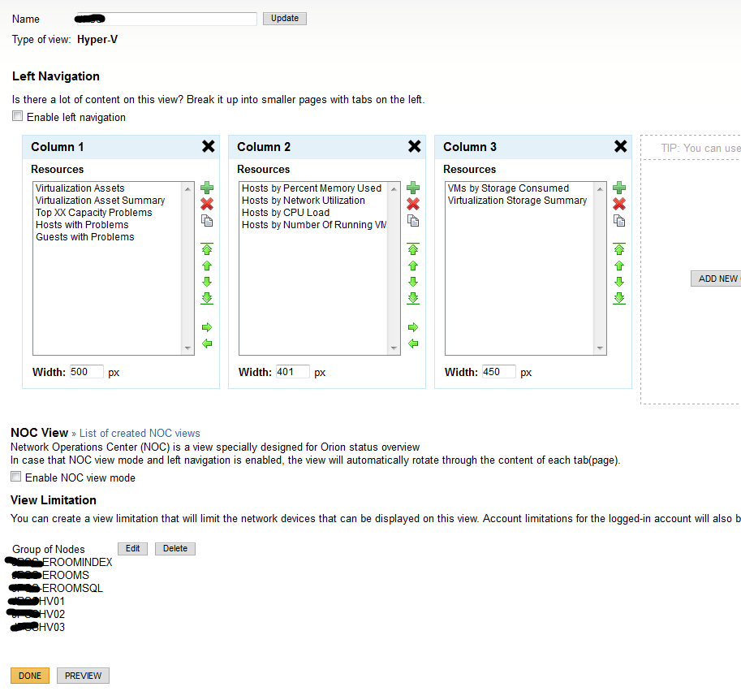Focus Column 2 width field
This screenshot has height=700, width=741.
[x=292, y=372]
